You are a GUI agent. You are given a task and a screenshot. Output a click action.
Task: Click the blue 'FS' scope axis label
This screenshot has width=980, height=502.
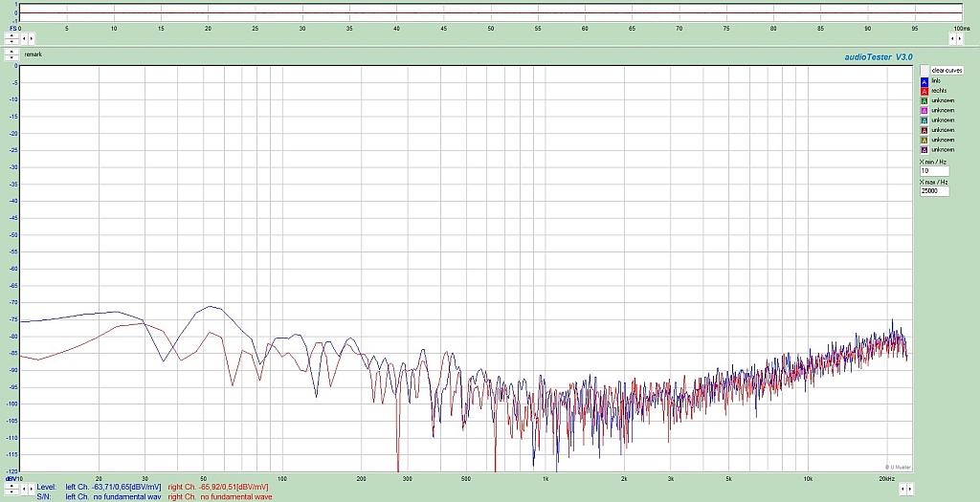(13, 29)
